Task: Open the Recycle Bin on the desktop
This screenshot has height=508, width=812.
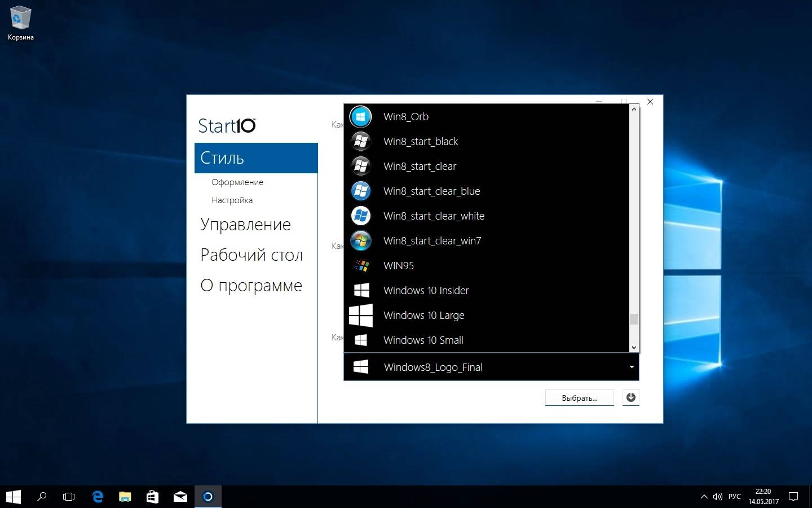Action: [20, 23]
